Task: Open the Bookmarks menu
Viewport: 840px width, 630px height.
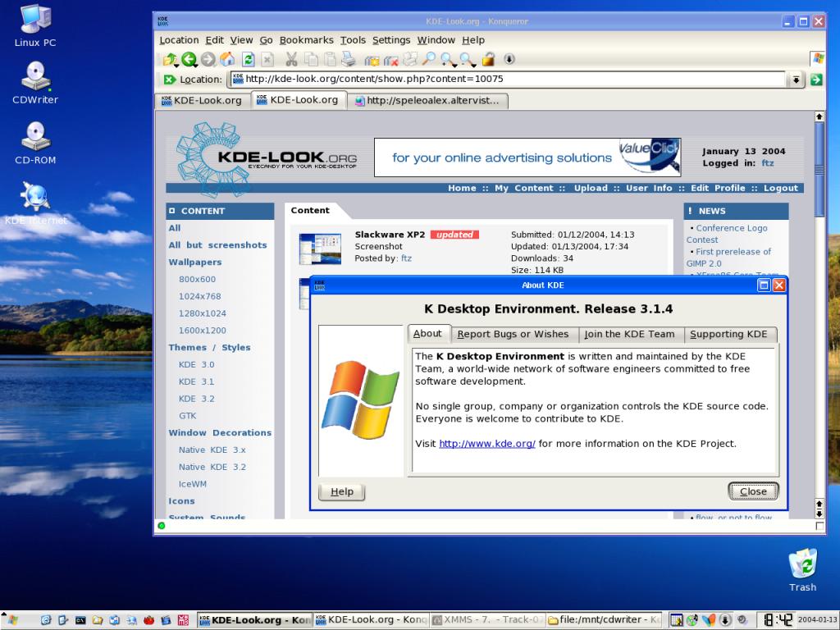Action: pyautogui.click(x=307, y=40)
